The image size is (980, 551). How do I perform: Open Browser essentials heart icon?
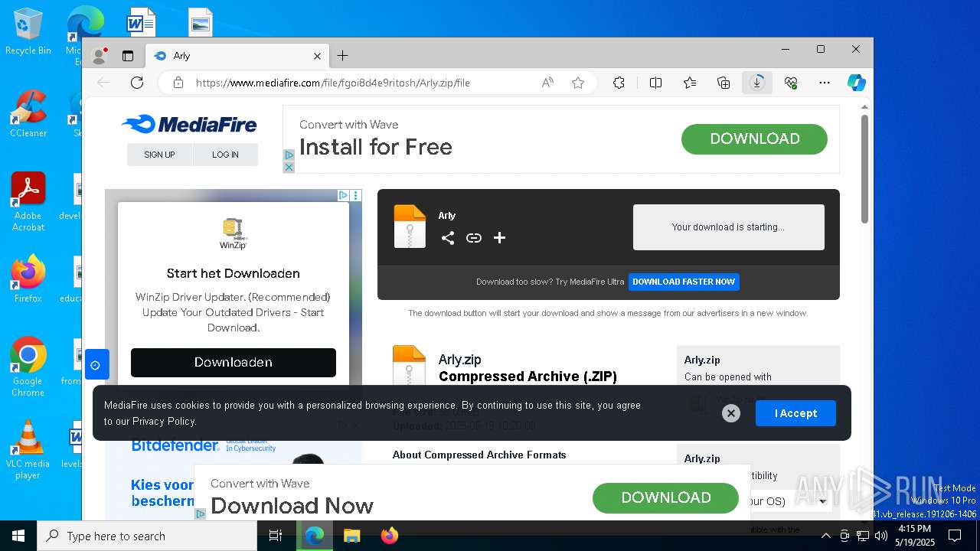coord(791,83)
